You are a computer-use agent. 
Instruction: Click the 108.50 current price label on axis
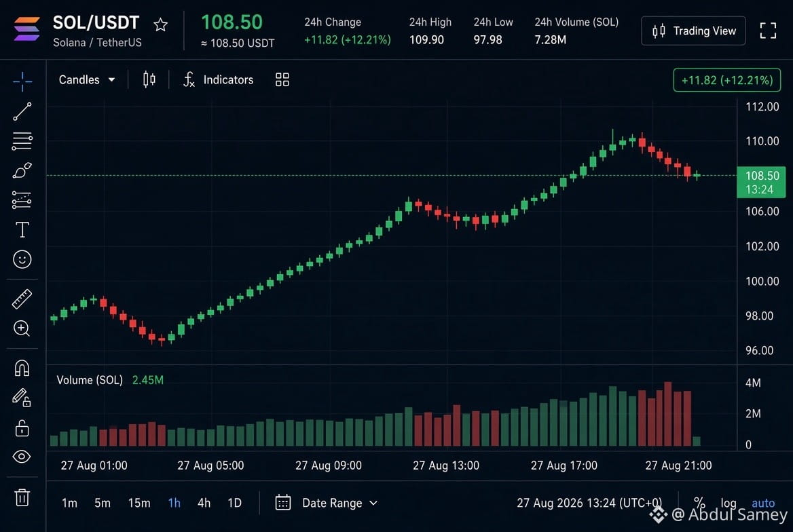(x=761, y=182)
